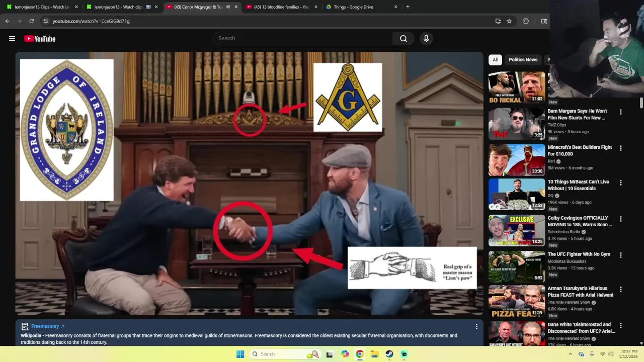
Task: Launch Copilot from the taskbar
Action: [345, 354]
